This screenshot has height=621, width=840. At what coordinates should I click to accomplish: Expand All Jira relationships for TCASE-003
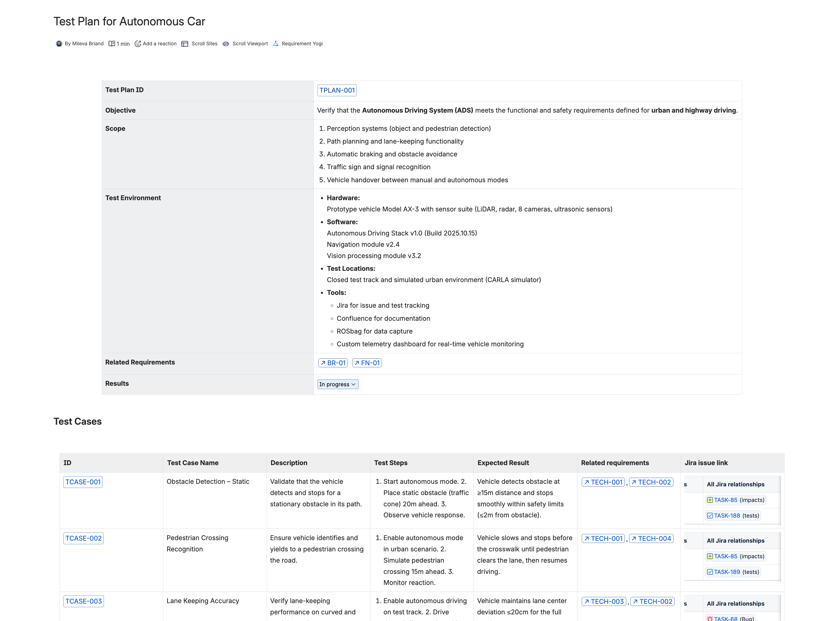(736, 603)
